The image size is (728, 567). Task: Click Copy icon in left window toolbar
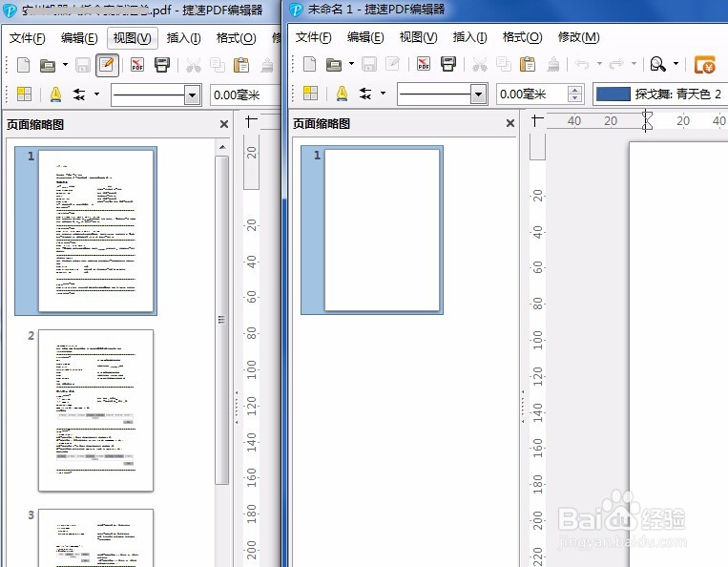pyautogui.click(x=218, y=66)
